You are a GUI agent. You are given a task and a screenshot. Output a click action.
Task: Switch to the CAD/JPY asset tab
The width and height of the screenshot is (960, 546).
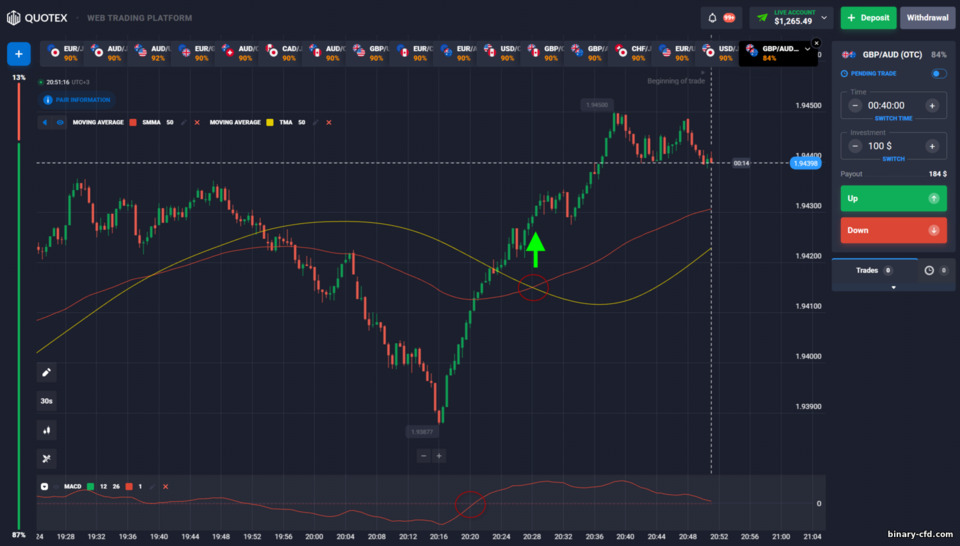click(x=280, y=53)
